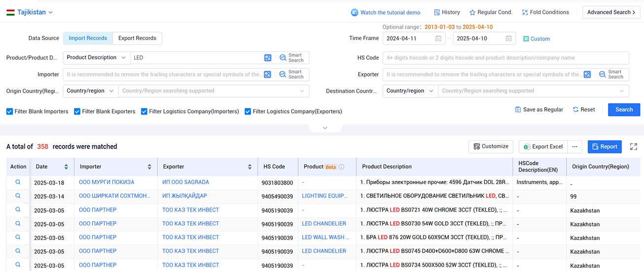Click the start date field 2024-04-11

[414, 39]
